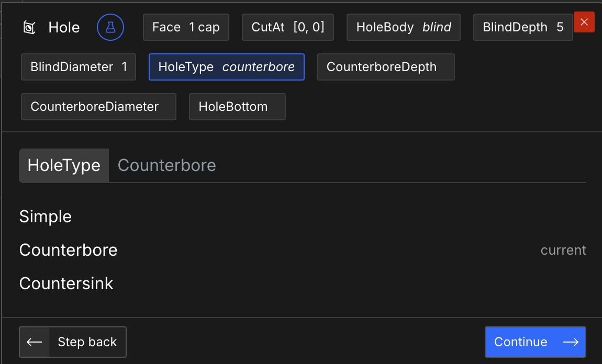Jump to the CounterboreDepth argument

(x=386, y=67)
